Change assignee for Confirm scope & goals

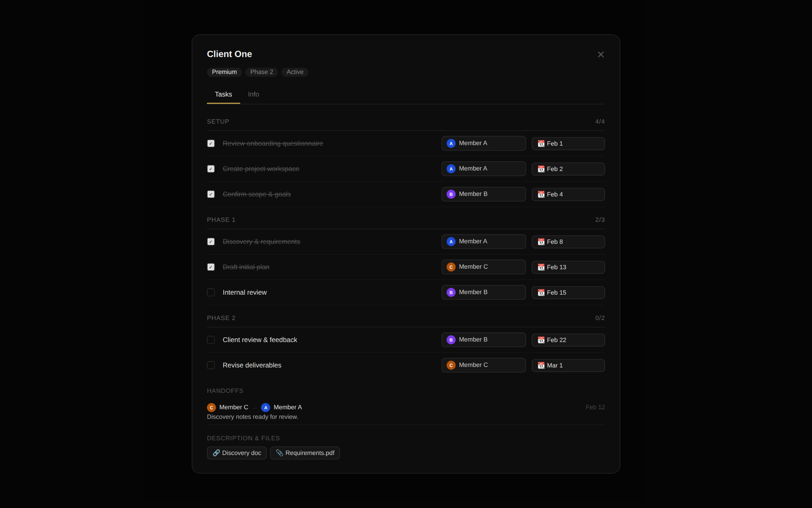coord(483,194)
